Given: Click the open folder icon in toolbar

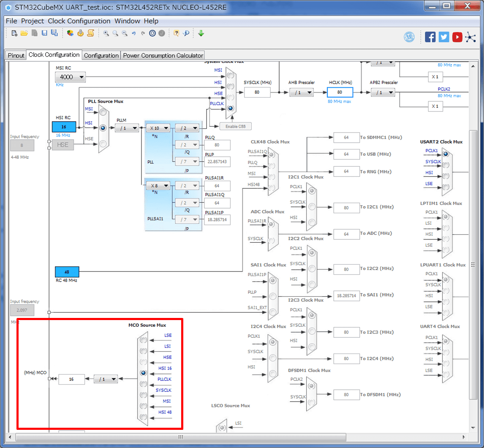Looking at the screenshot, I should point(24,33).
